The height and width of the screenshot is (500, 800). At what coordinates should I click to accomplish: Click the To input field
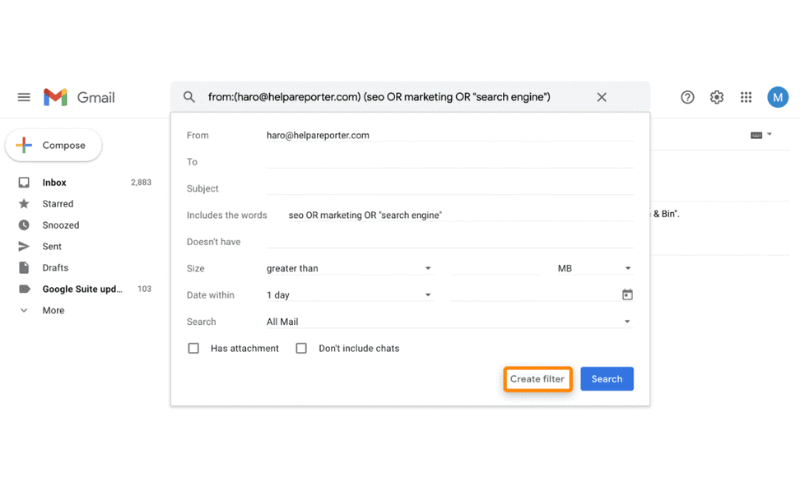449,162
